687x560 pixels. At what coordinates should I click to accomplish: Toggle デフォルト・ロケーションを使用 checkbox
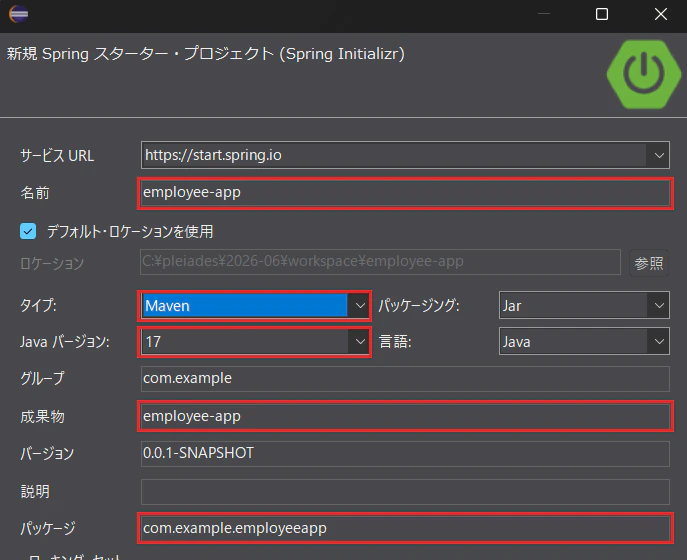point(28,231)
